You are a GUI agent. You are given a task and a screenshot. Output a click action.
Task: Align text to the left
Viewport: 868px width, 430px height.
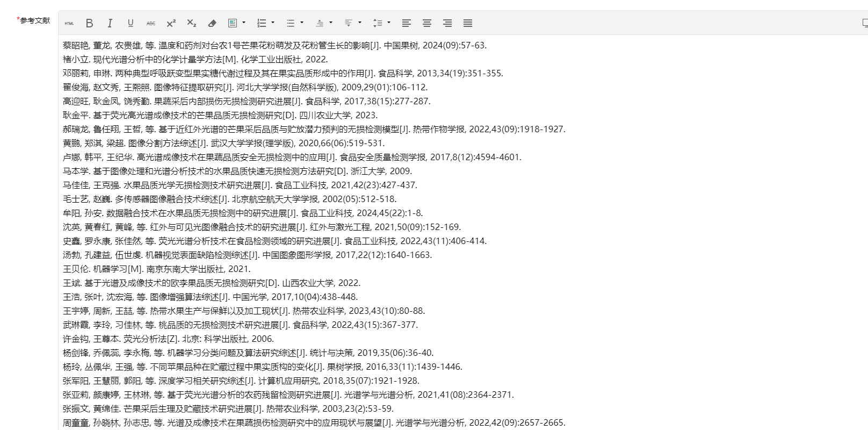coord(407,23)
